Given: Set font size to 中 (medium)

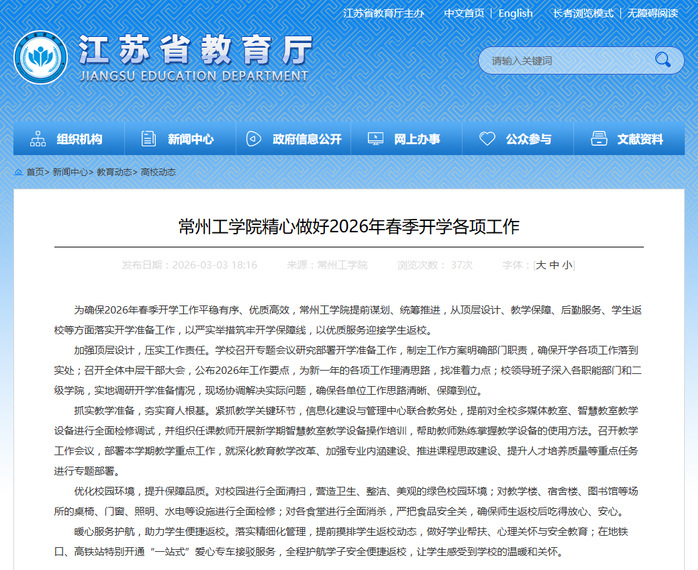Looking at the screenshot, I should coord(554,265).
